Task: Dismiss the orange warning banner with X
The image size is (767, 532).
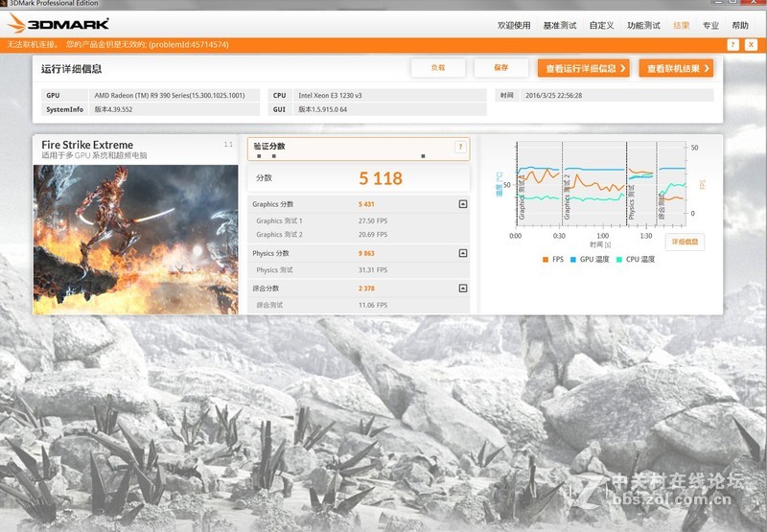Action: [751, 44]
